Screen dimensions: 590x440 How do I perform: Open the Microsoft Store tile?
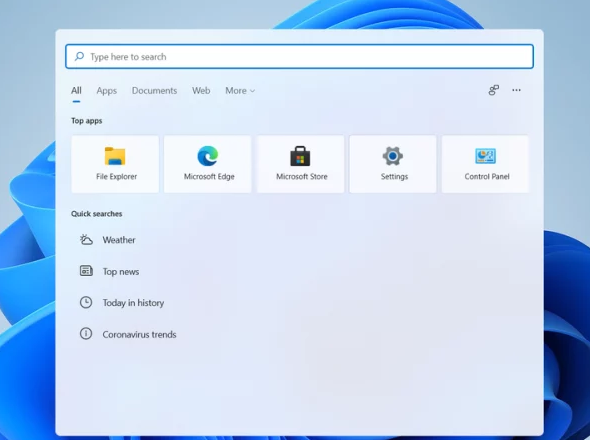coord(300,164)
